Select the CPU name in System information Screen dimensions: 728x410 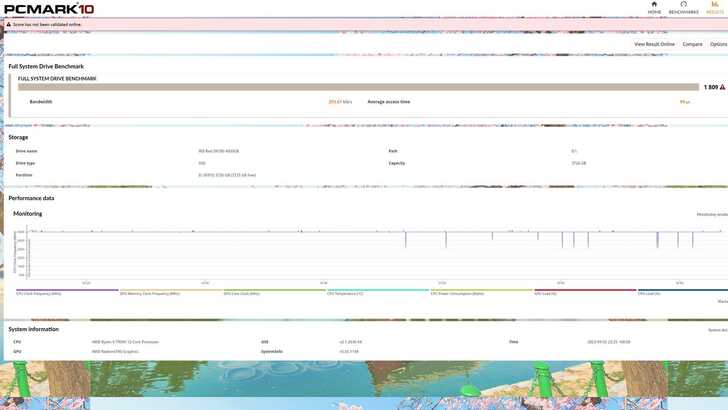click(x=125, y=342)
